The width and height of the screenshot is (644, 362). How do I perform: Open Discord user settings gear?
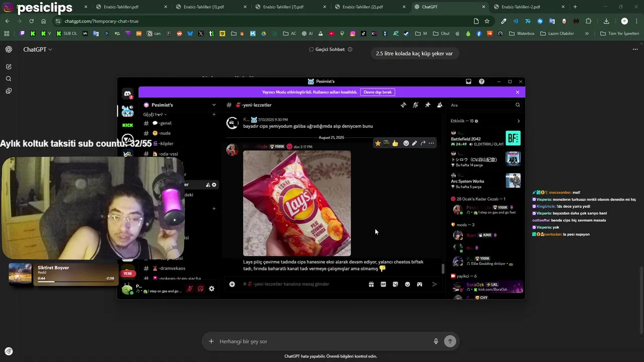[x=212, y=289]
